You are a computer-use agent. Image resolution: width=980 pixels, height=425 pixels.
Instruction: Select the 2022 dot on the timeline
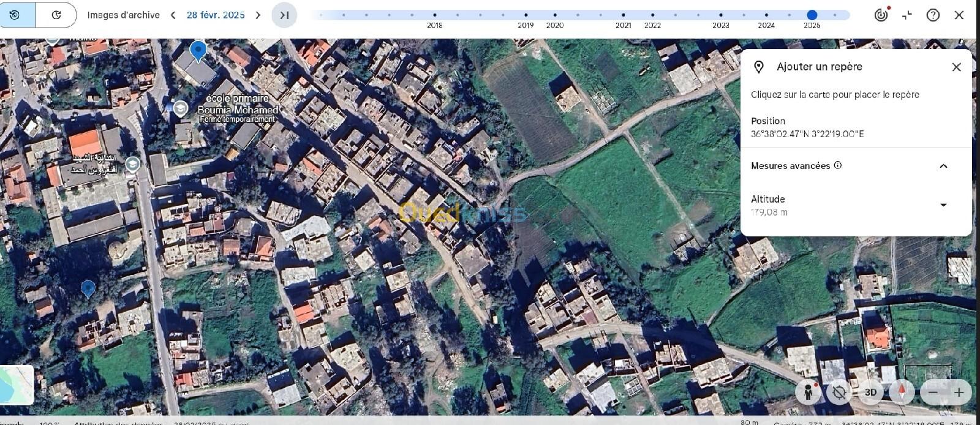tap(652, 15)
